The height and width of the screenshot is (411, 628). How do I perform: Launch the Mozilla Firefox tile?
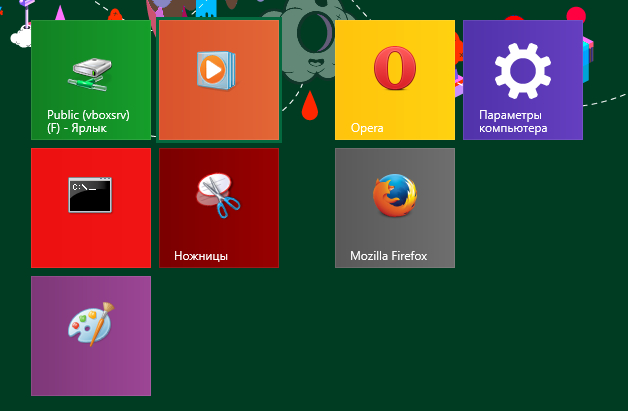[395, 208]
